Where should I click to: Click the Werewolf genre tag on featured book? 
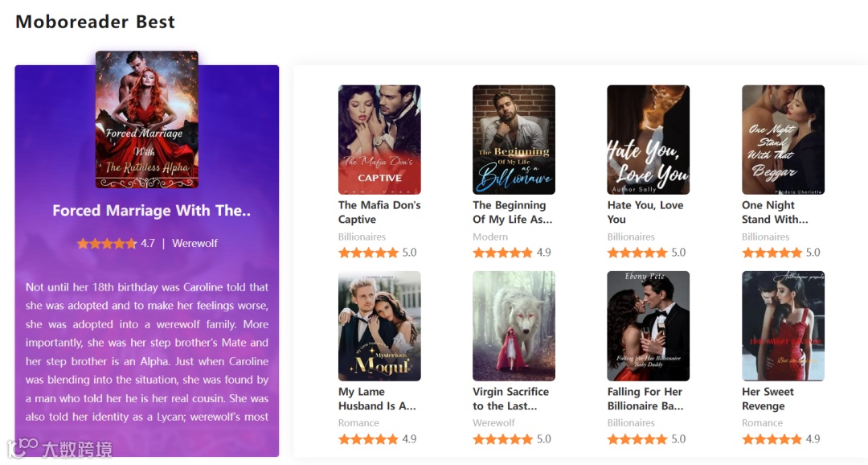pos(194,243)
